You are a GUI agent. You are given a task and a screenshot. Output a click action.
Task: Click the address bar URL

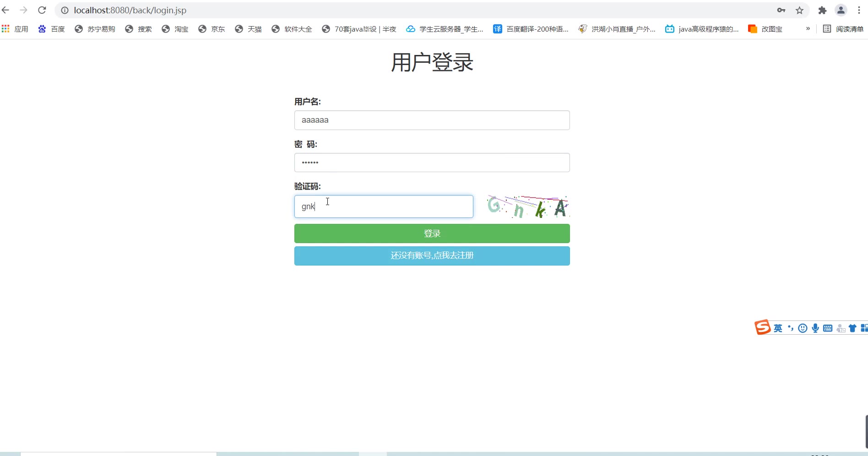click(x=130, y=10)
